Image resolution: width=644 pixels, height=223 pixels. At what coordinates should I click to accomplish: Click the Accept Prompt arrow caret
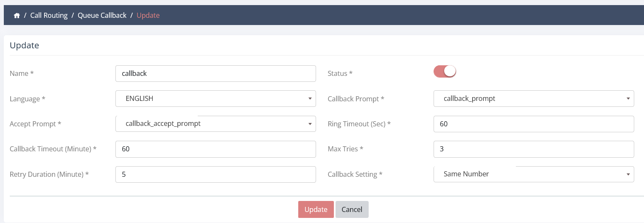coord(310,124)
